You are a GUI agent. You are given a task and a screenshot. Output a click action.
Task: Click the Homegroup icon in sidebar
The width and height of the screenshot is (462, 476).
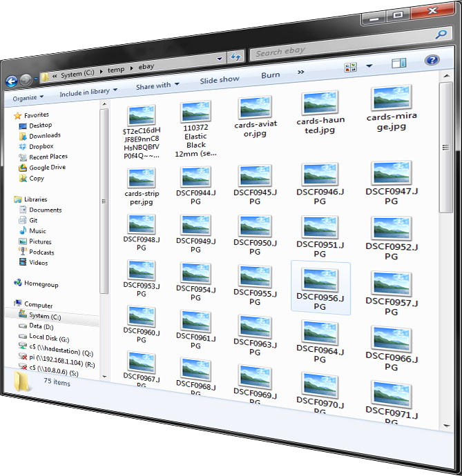pyautogui.click(x=19, y=284)
